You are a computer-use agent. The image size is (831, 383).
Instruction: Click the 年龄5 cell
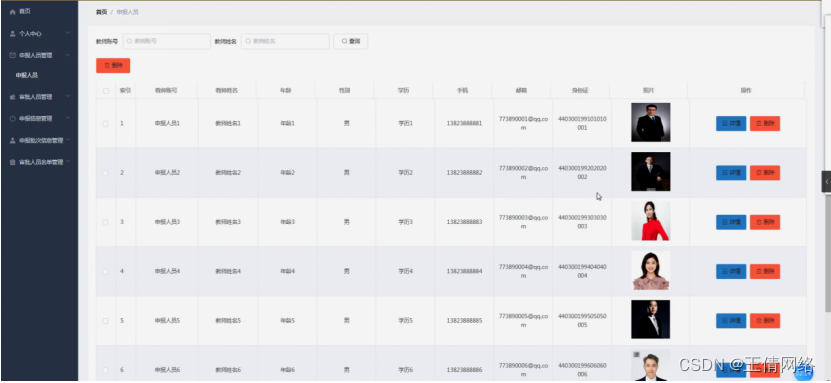pos(287,320)
